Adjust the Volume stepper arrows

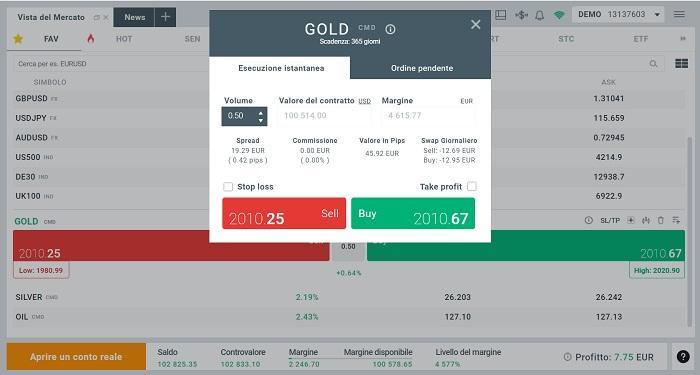click(x=261, y=117)
